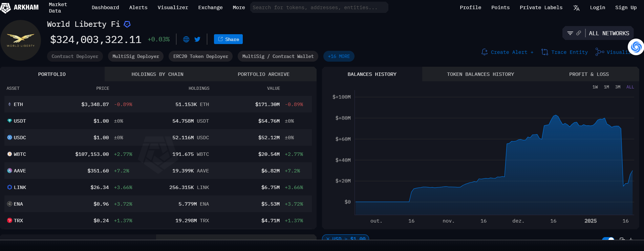
Task: Click the ETH token icon
Action: (9, 104)
